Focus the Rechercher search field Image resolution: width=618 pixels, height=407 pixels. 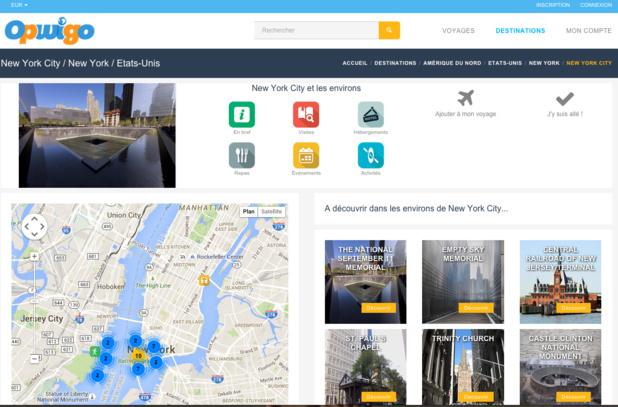click(316, 30)
